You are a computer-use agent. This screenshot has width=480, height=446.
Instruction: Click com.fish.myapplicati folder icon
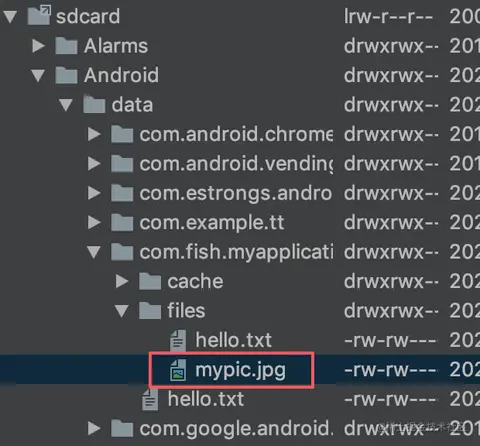[x=122, y=251]
